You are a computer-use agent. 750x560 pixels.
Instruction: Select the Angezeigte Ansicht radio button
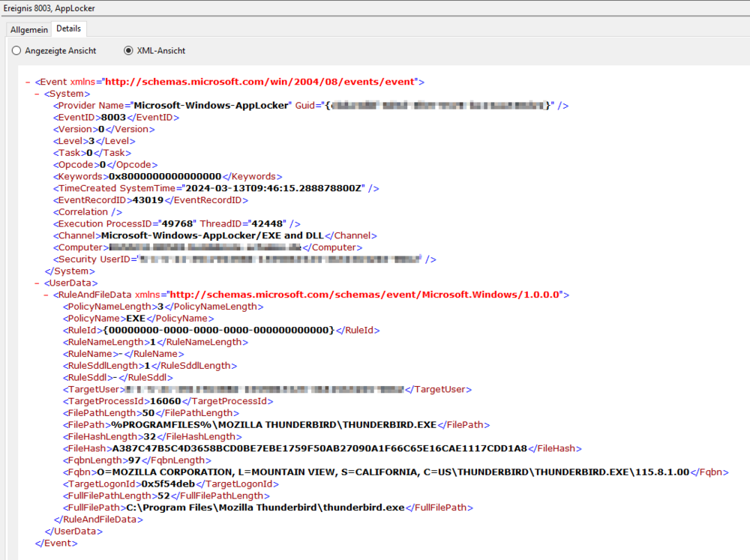[16, 51]
